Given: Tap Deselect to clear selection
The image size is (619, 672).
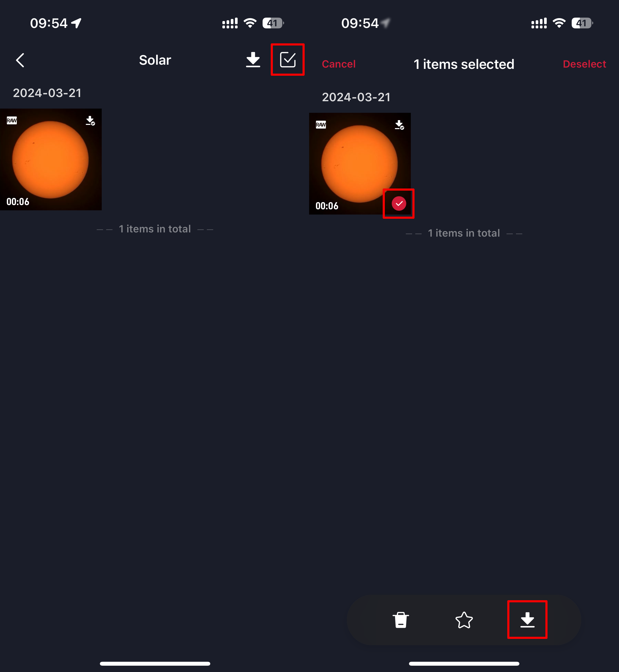Looking at the screenshot, I should [584, 64].
